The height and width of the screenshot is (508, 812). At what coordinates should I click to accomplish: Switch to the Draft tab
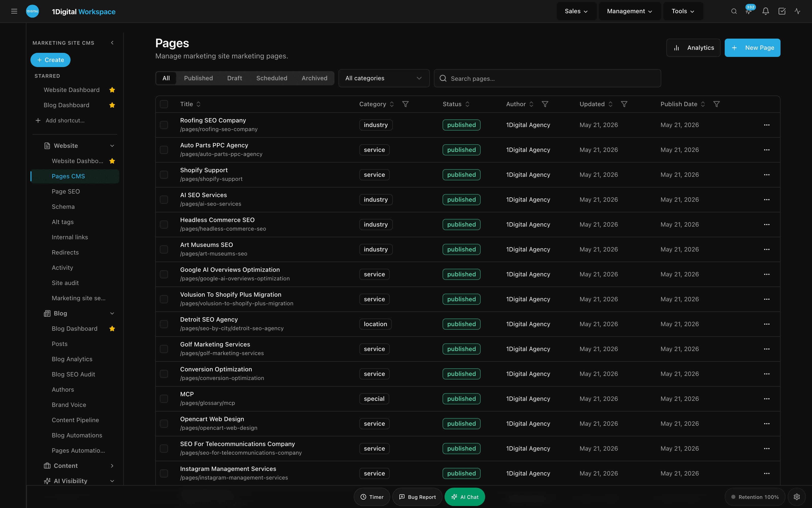click(234, 78)
